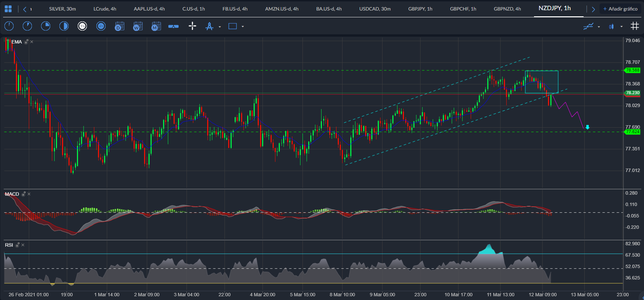Select the cyan rectangle drawing on chart
The image size is (644, 300).
pos(542,82)
